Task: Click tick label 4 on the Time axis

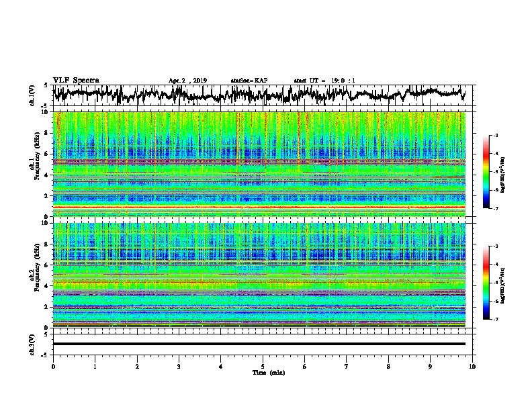Action: [x=221, y=367]
